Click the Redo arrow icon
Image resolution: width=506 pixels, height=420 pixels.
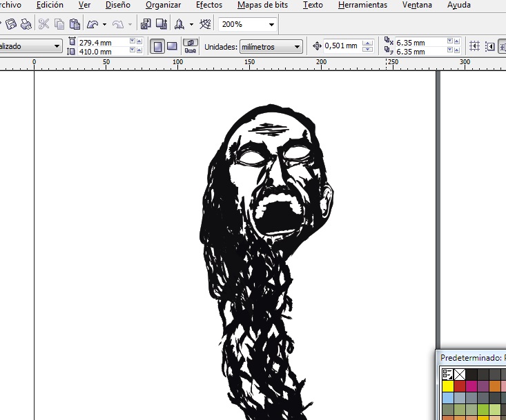pos(118,24)
